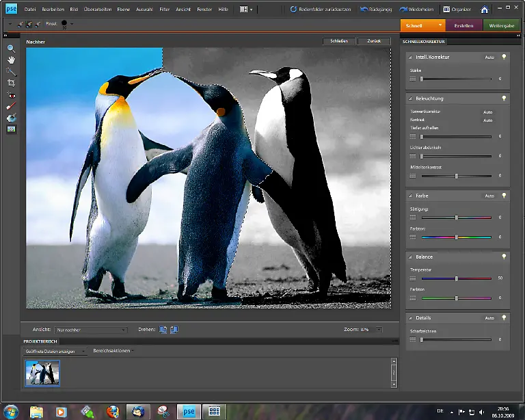Toggle the Beleuchtung lightbulb preview
Viewport: 525px width, 420px height.
[x=504, y=99]
